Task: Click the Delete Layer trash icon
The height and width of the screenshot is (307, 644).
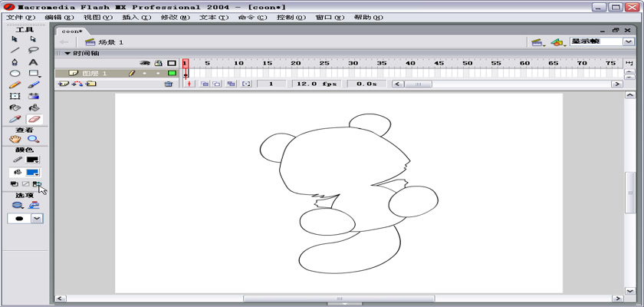Action: [x=168, y=84]
